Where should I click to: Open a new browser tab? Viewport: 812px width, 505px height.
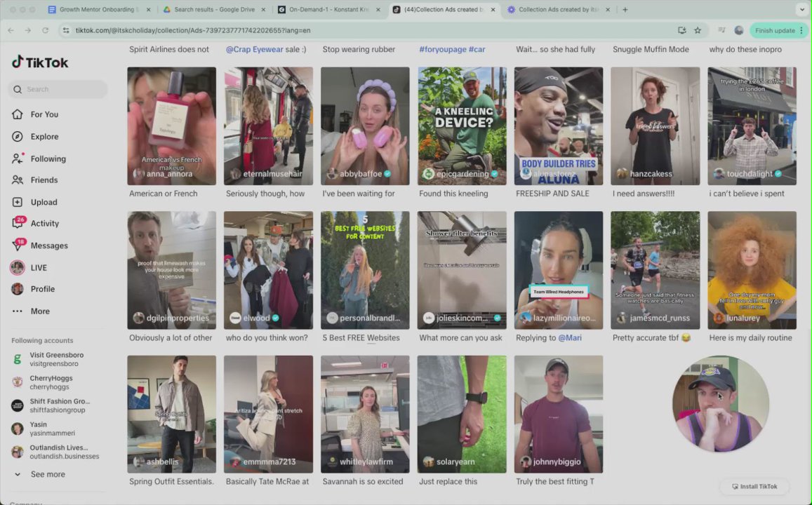(625, 10)
